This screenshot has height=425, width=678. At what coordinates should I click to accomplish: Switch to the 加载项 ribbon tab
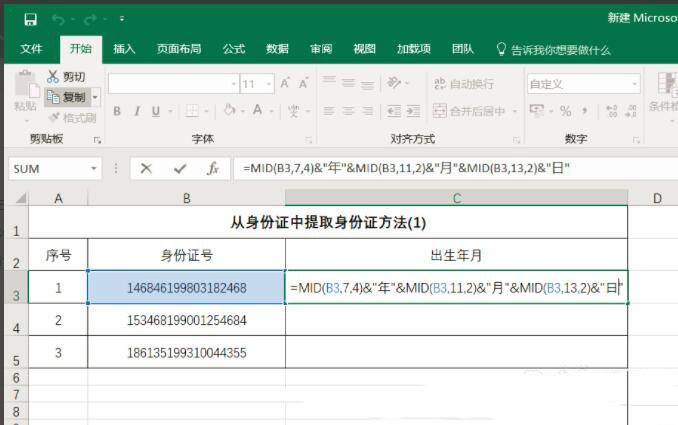(413, 49)
